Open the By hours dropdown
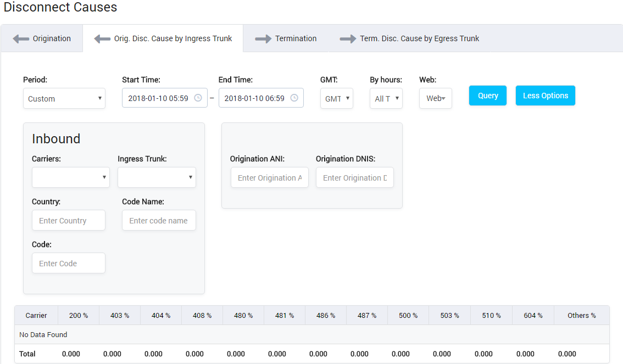Image resolution: width=623 pixels, height=364 pixels. tap(386, 99)
